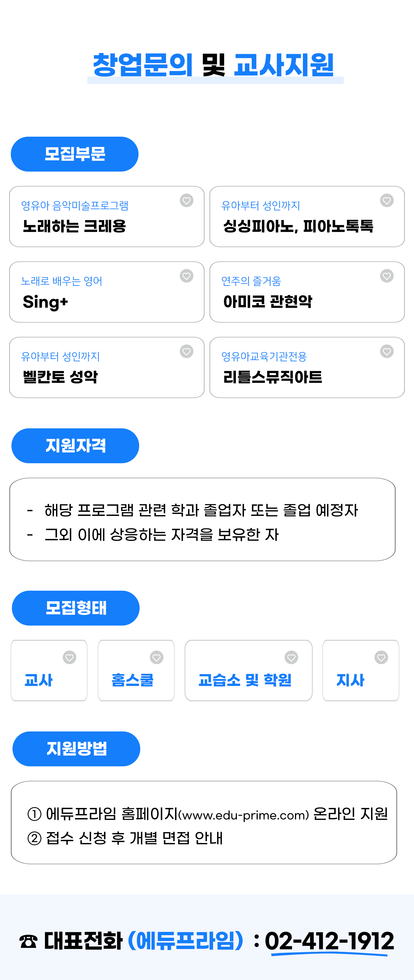Select the 지원자격 section pill
Viewport: 414px width, 980px height.
pyautogui.click(x=75, y=446)
